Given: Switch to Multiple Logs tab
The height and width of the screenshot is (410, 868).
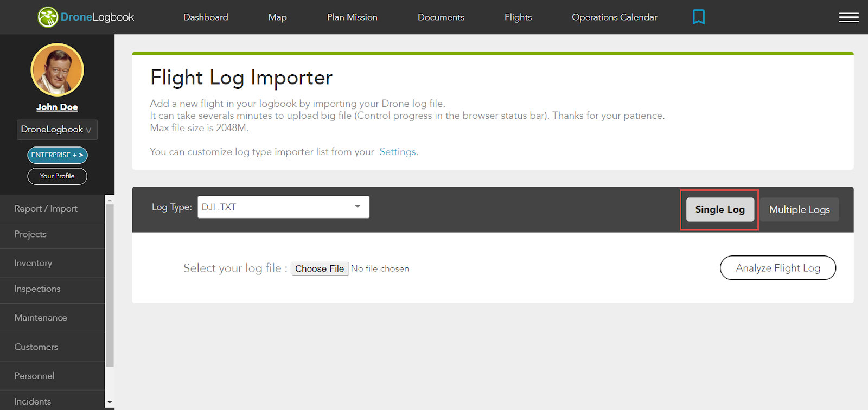Looking at the screenshot, I should click(799, 209).
